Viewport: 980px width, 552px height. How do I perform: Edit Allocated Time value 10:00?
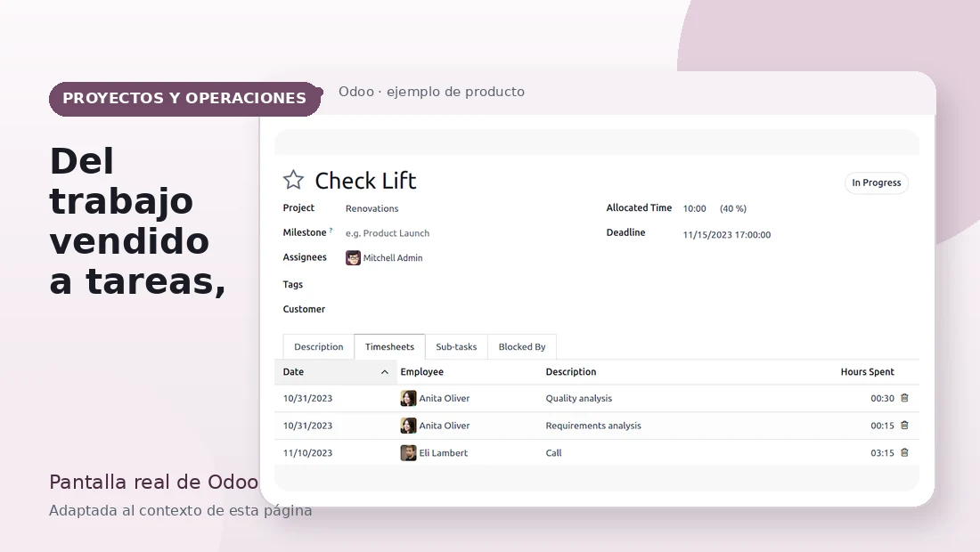(x=694, y=208)
